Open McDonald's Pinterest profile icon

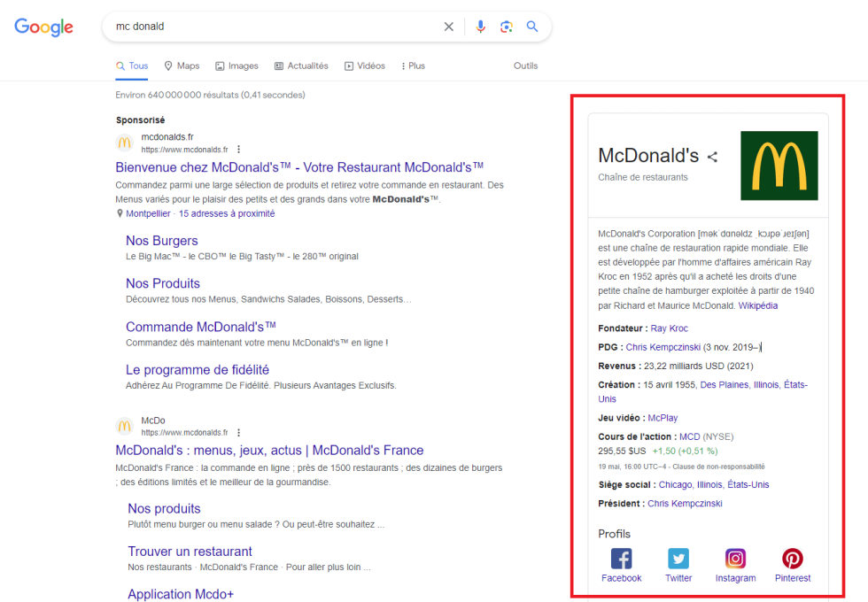[792, 559]
